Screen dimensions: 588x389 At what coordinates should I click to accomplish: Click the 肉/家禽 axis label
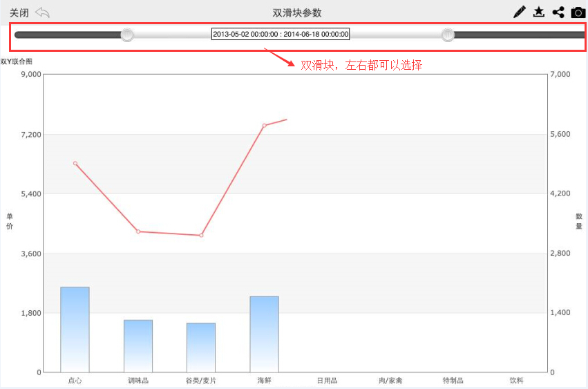(390, 381)
